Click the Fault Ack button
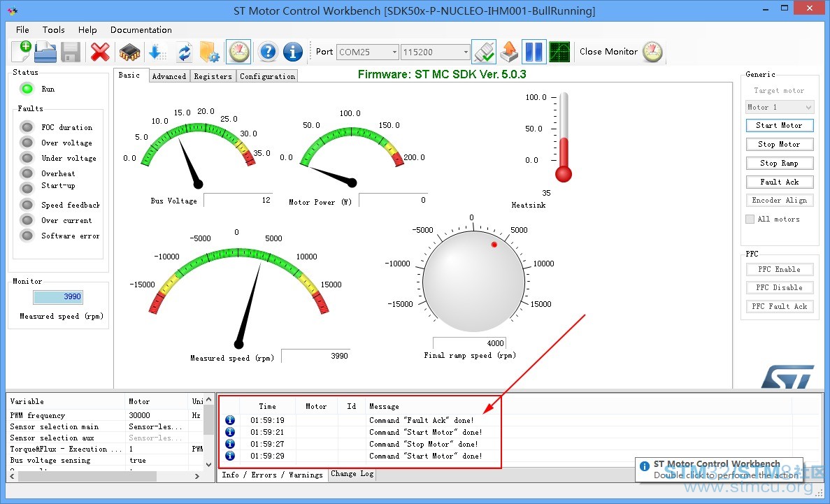 pos(779,182)
